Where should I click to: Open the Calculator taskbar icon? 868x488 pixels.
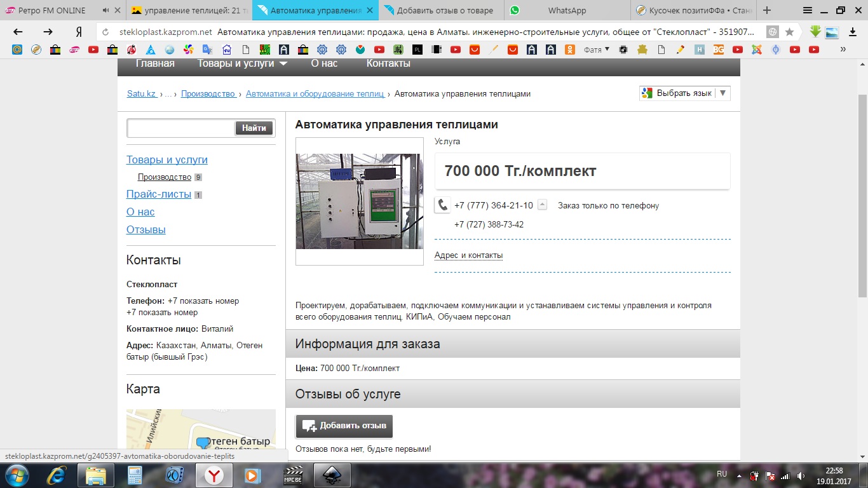[x=134, y=475]
